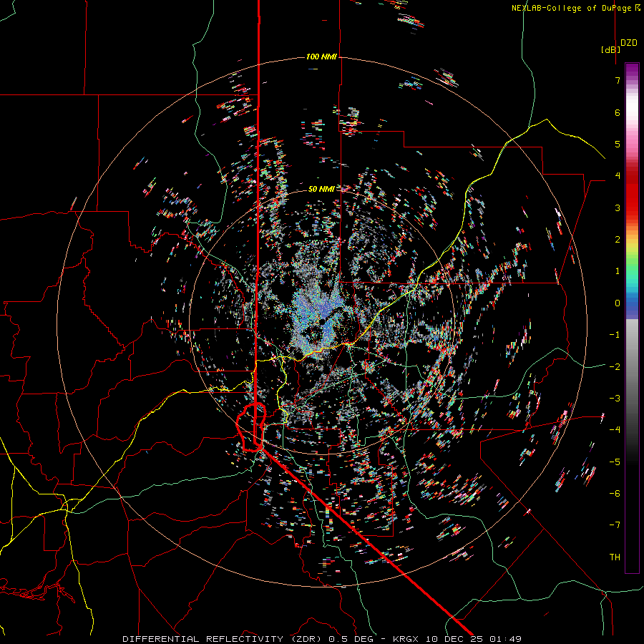Click the Differential Reflectivity KRGX caption text
644x644 pixels.
pyautogui.click(x=322, y=639)
